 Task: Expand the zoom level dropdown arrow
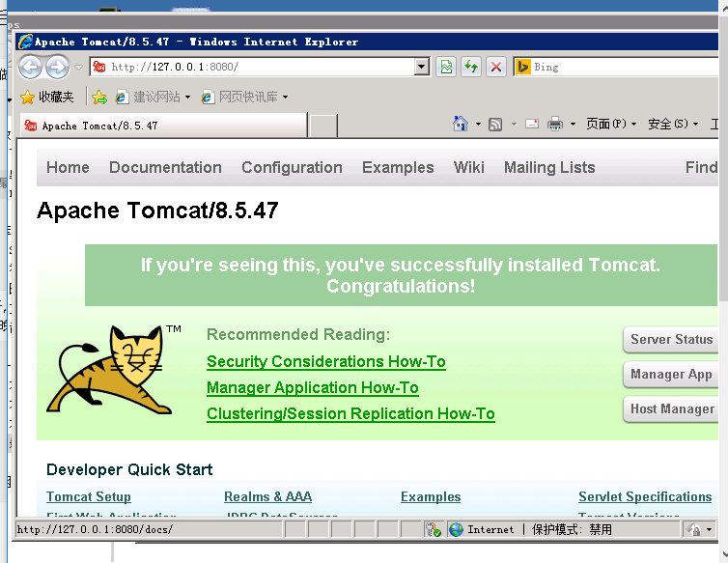(x=709, y=529)
